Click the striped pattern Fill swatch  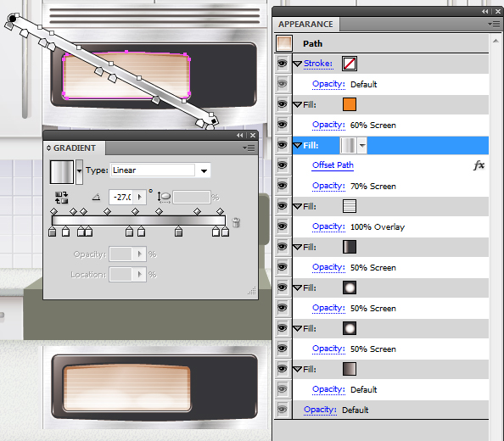click(x=350, y=206)
